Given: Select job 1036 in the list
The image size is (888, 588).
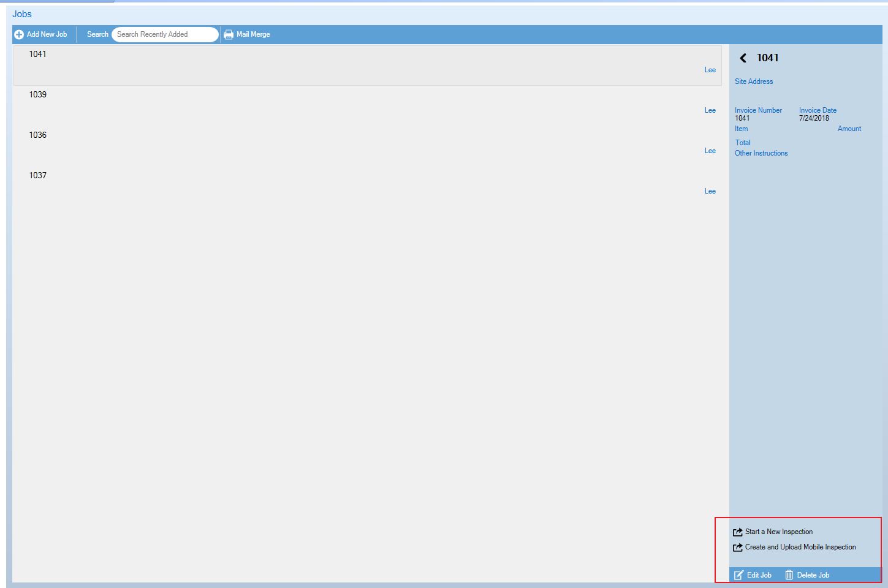Looking at the screenshot, I should click(x=368, y=146).
